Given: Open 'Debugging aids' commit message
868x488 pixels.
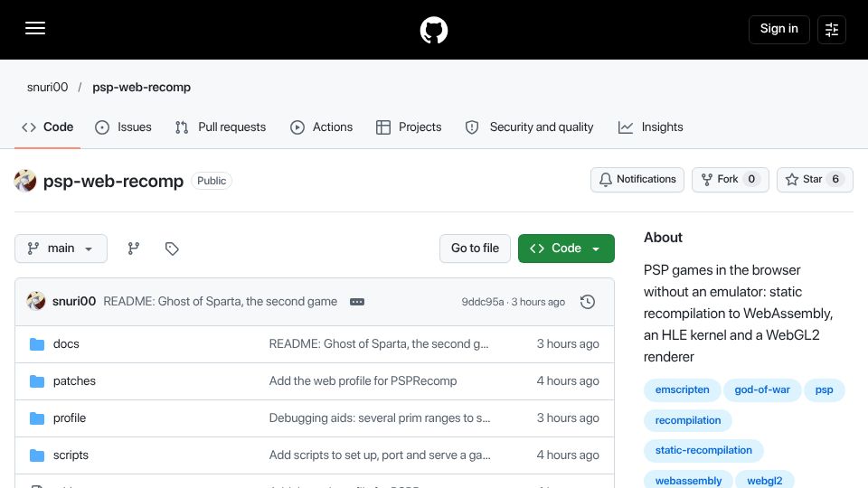Looking at the screenshot, I should 379,418.
